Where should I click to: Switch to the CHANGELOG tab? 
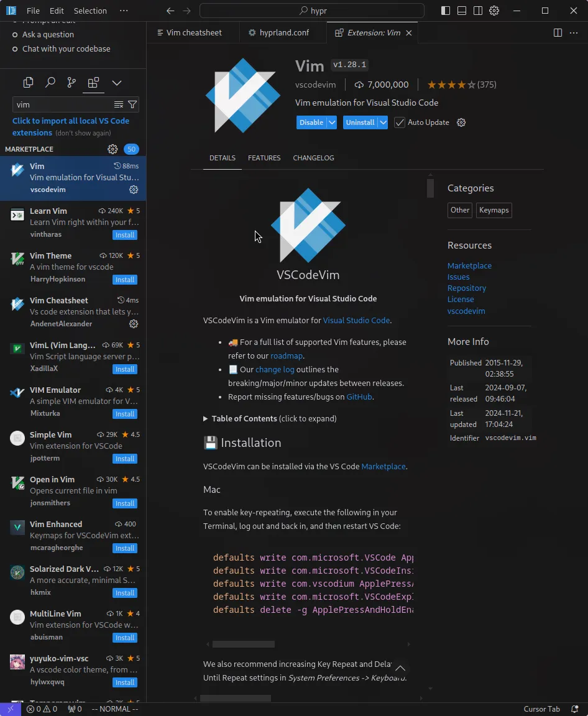click(313, 158)
